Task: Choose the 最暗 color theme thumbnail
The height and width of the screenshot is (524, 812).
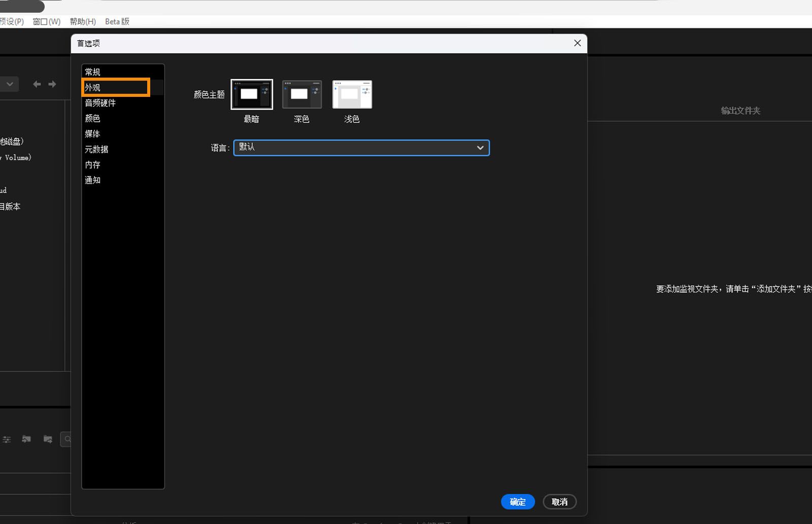Action: (252, 94)
